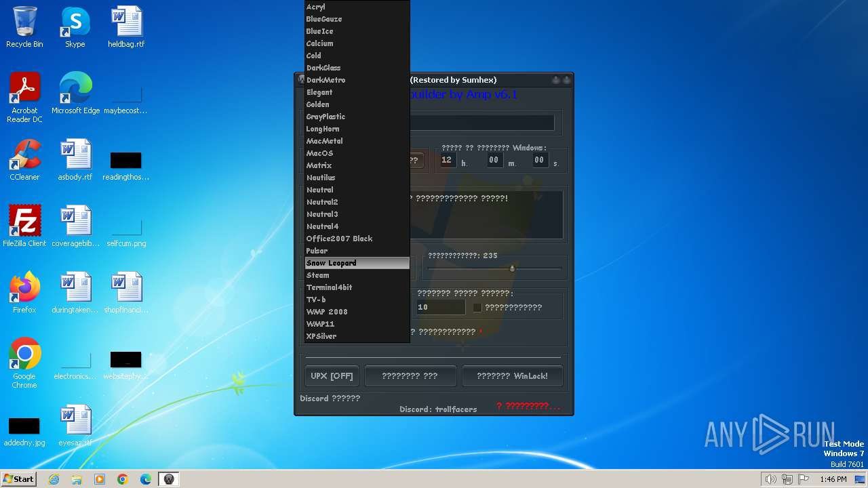This screenshot has width=868, height=488.
Task: Open Windows Explorer folder in taskbar
Action: [77, 479]
